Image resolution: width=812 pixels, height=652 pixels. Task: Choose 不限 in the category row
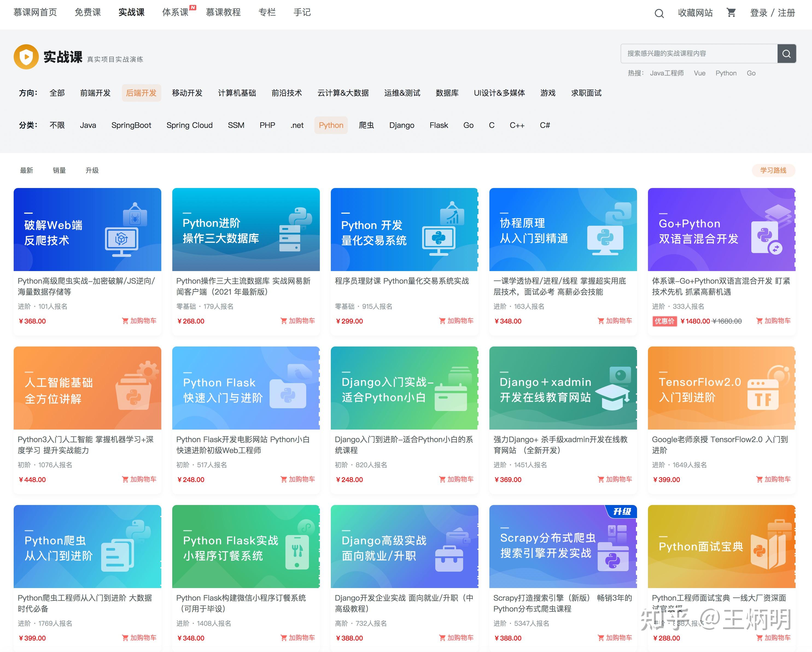(57, 125)
